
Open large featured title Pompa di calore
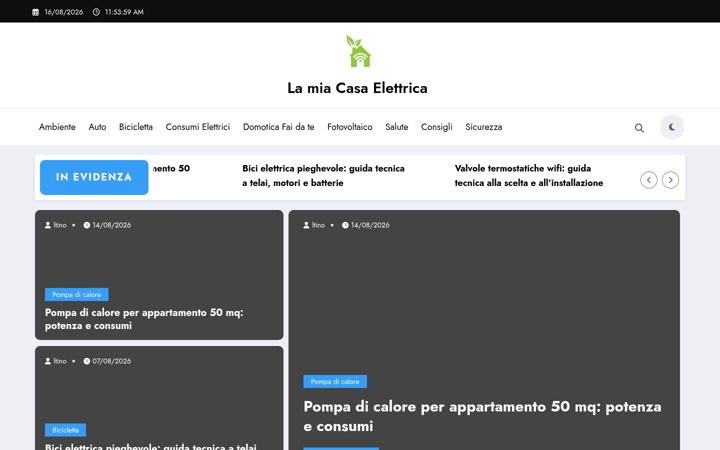point(482,416)
